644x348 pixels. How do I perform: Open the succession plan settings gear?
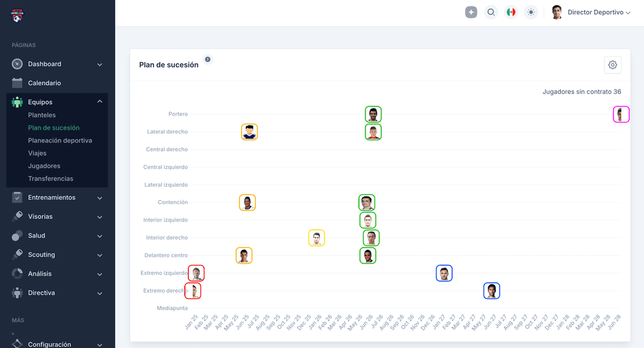(612, 65)
